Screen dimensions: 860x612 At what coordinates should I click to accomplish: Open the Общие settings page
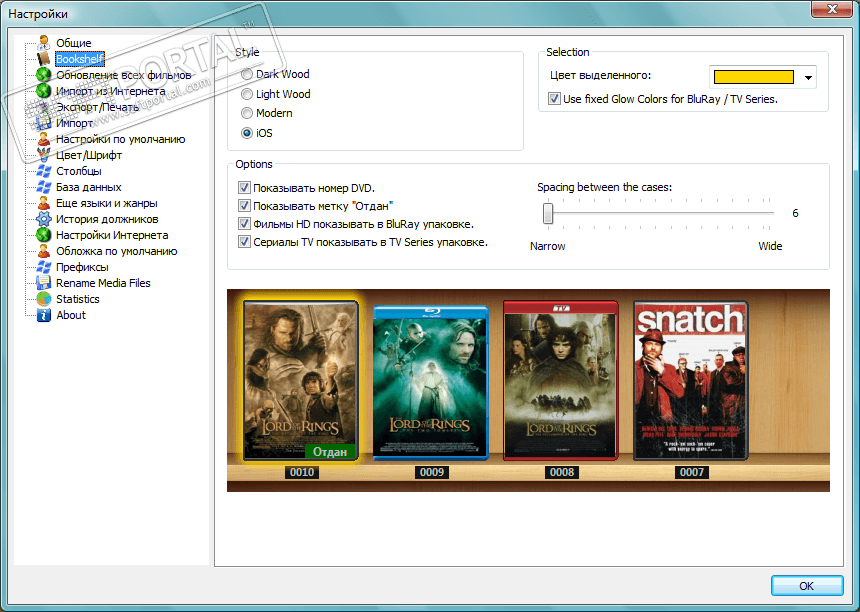(x=73, y=43)
